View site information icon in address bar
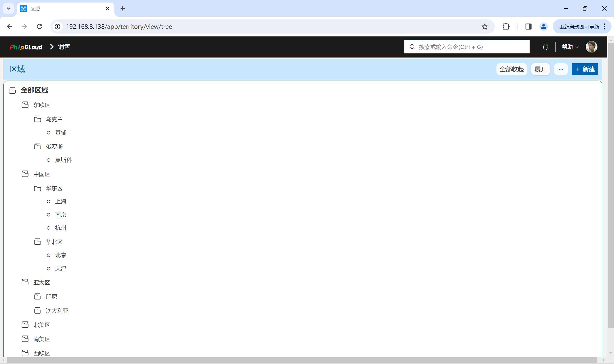 pyautogui.click(x=57, y=26)
